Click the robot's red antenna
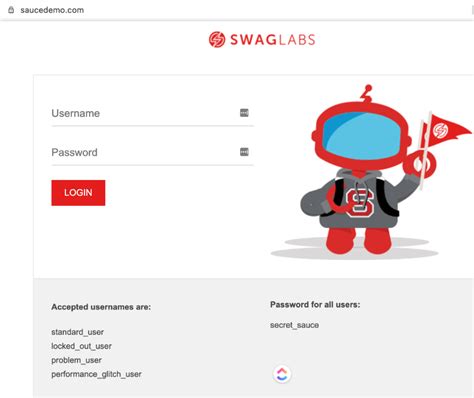 (x=367, y=93)
